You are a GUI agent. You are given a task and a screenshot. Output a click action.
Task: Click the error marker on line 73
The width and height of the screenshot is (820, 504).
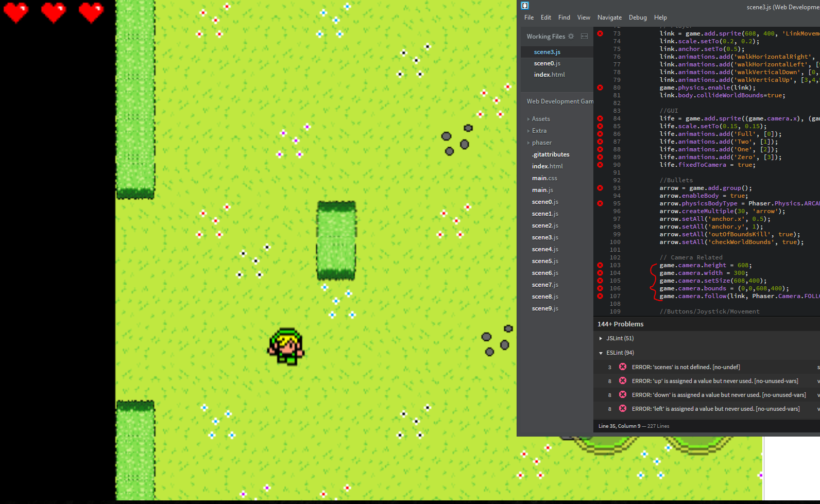pyautogui.click(x=600, y=33)
